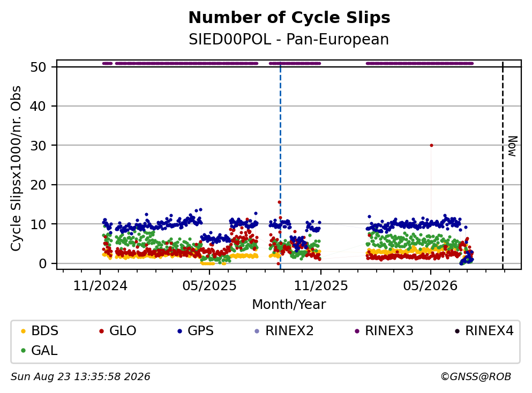Click the red GLO legend marker
532x393 pixels.
(x=101, y=331)
